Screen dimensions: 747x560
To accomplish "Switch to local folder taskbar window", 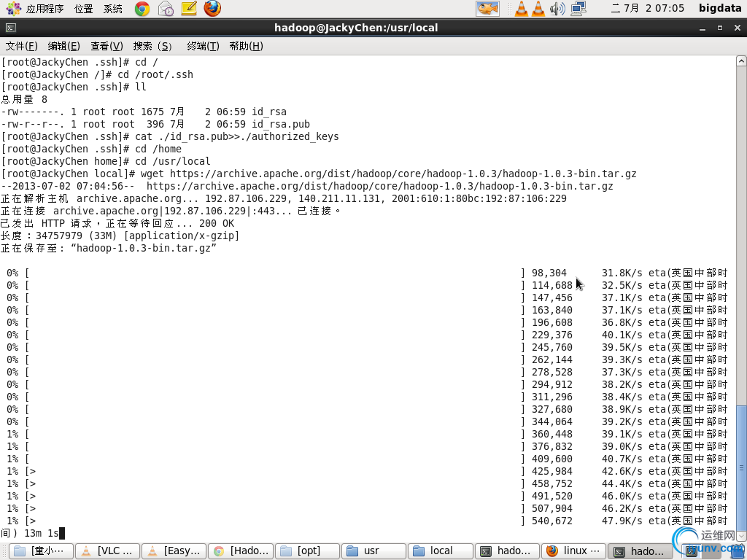I will tap(441, 551).
